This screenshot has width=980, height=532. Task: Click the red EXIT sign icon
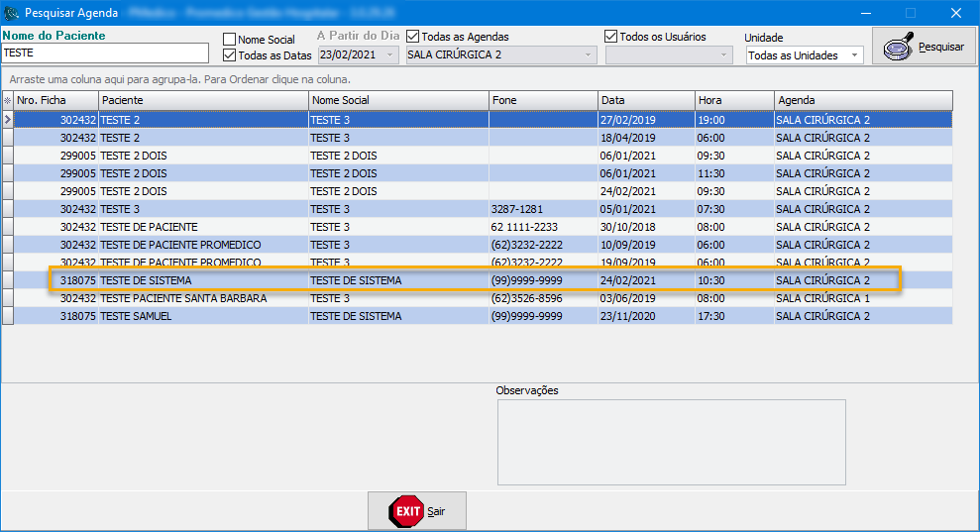(x=406, y=511)
